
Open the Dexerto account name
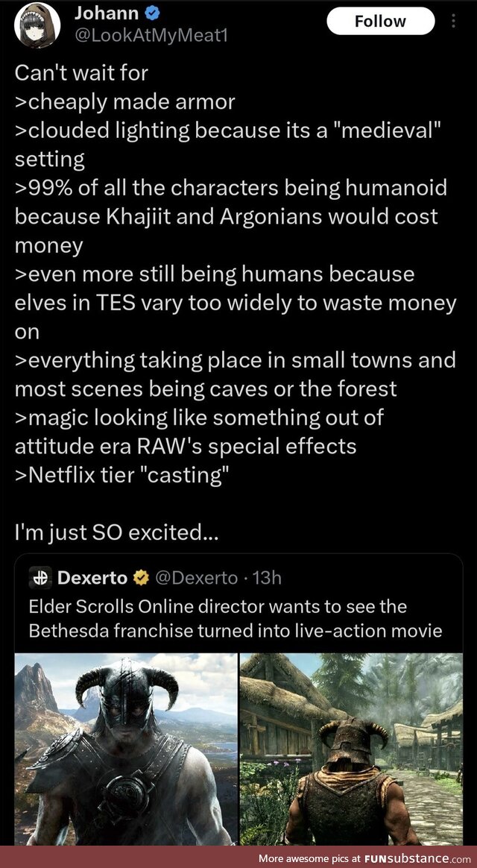point(92,578)
